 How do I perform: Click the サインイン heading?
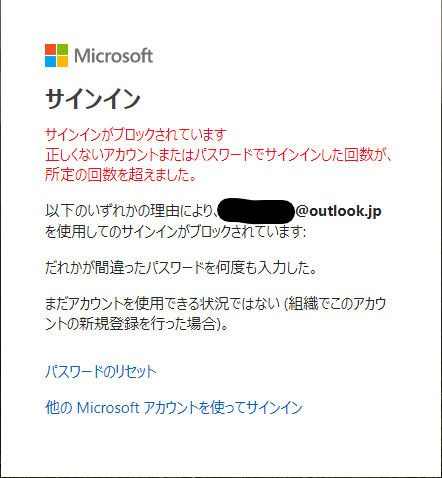(x=93, y=99)
